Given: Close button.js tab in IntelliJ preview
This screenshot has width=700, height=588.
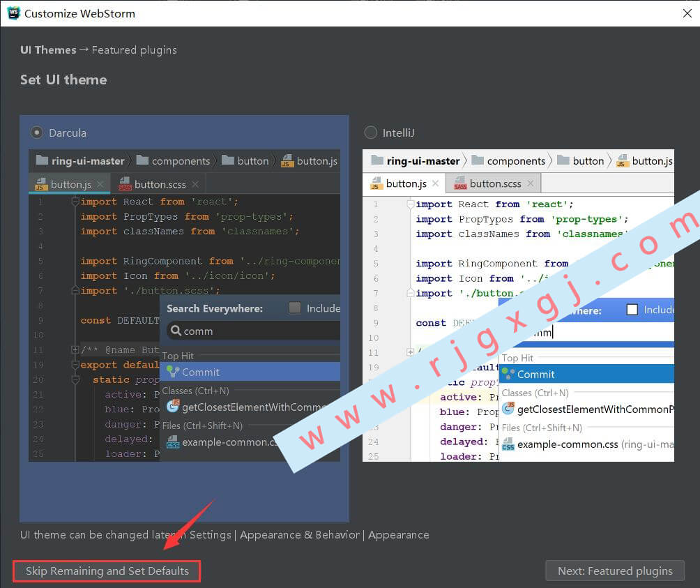Looking at the screenshot, I should pyautogui.click(x=436, y=183).
